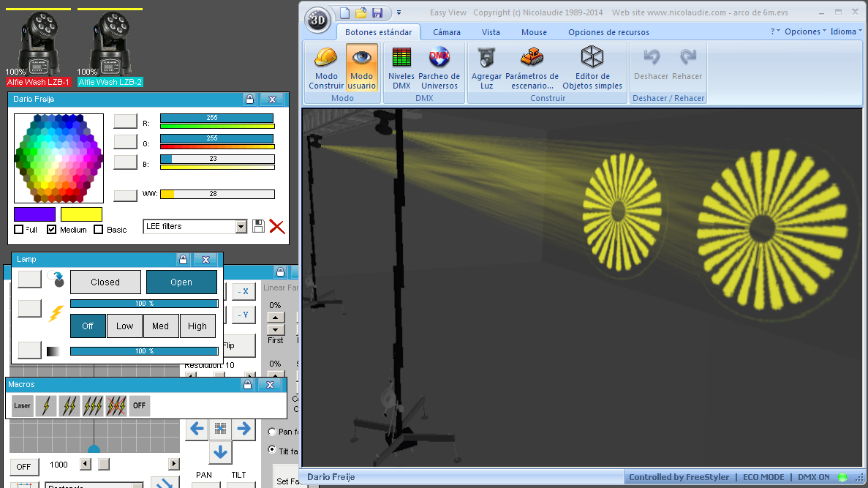The height and width of the screenshot is (488, 868).
Task: Uncheck the Medium palette checkbox
Action: pos(51,230)
